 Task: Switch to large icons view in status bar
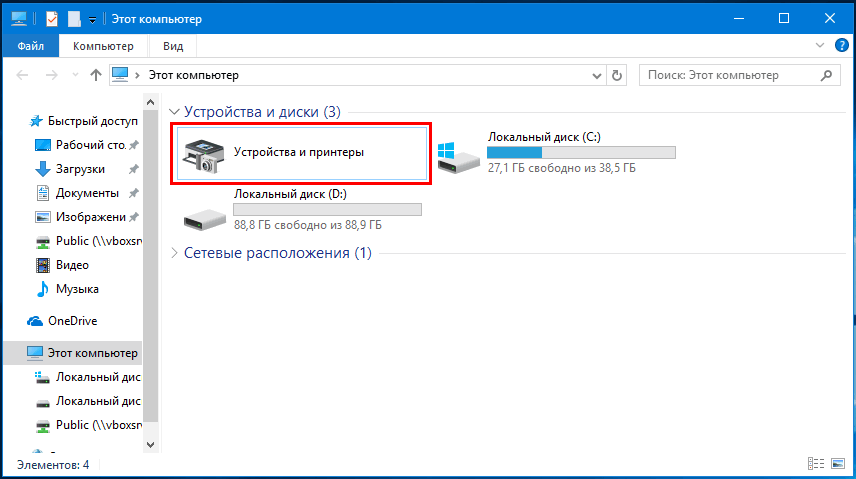tap(838, 464)
